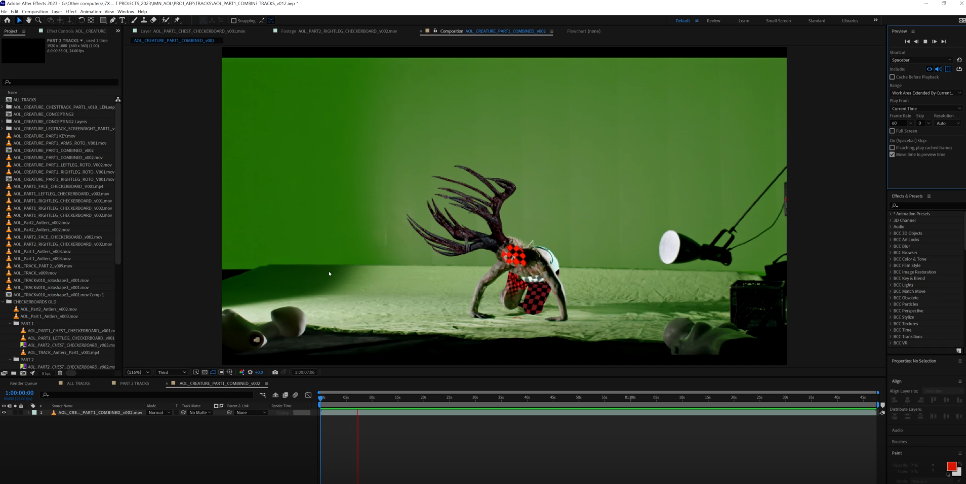Switch to the Render Queue tab
This screenshot has height=484, width=966.
pos(23,383)
